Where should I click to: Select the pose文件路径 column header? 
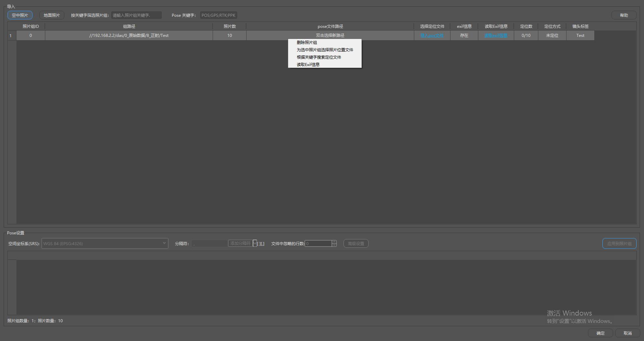[x=330, y=26]
